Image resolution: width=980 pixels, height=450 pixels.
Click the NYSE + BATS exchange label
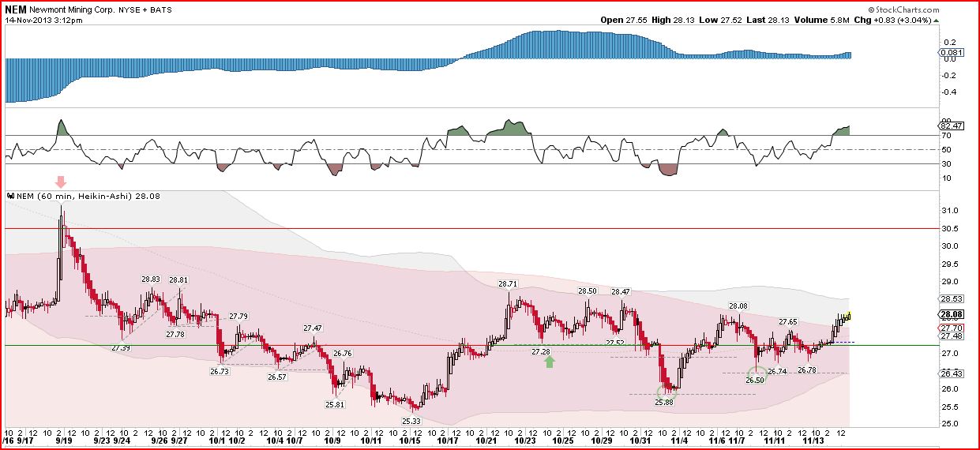point(145,9)
